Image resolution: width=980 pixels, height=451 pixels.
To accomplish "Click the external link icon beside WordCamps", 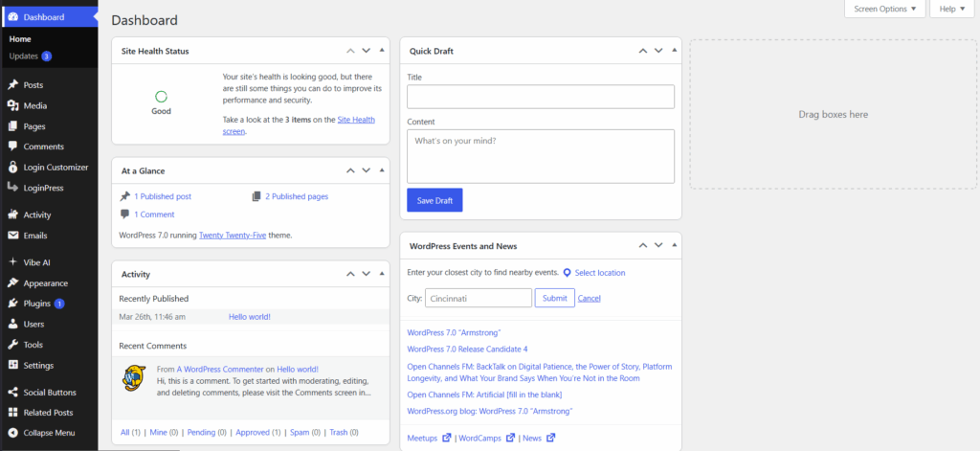I will 511,438.
